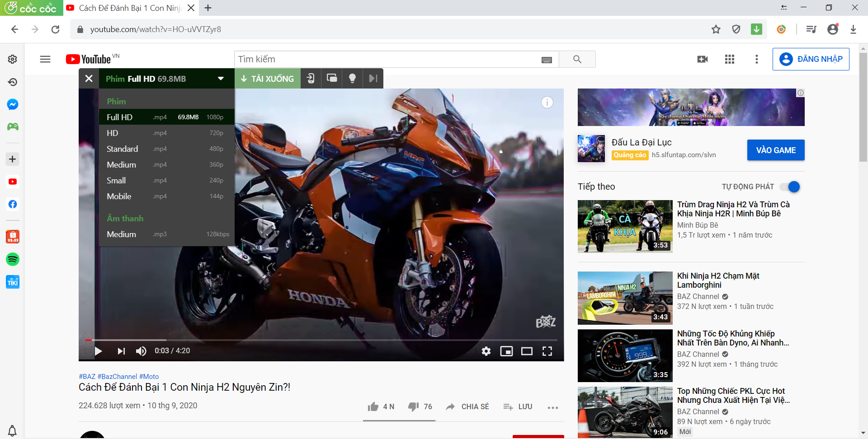
Task: Click the green download extension icon
Action: [756, 29]
